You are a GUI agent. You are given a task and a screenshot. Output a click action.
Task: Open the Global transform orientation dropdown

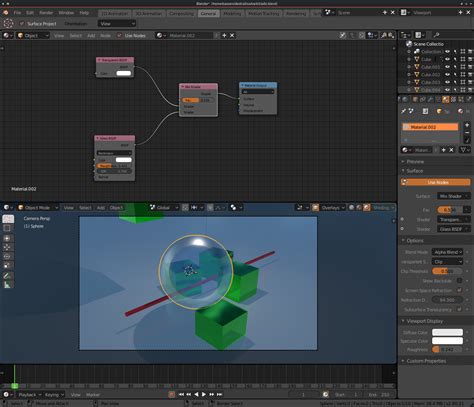click(164, 207)
